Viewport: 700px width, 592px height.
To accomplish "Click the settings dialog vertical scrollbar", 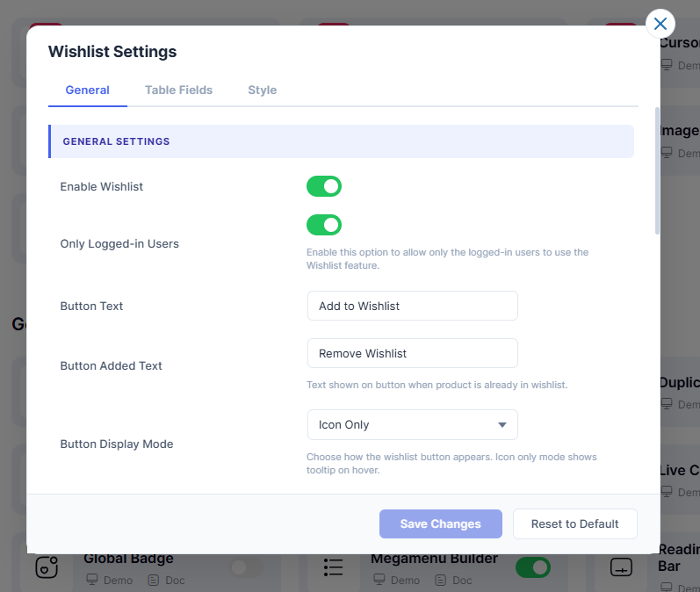I will click(x=657, y=171).
